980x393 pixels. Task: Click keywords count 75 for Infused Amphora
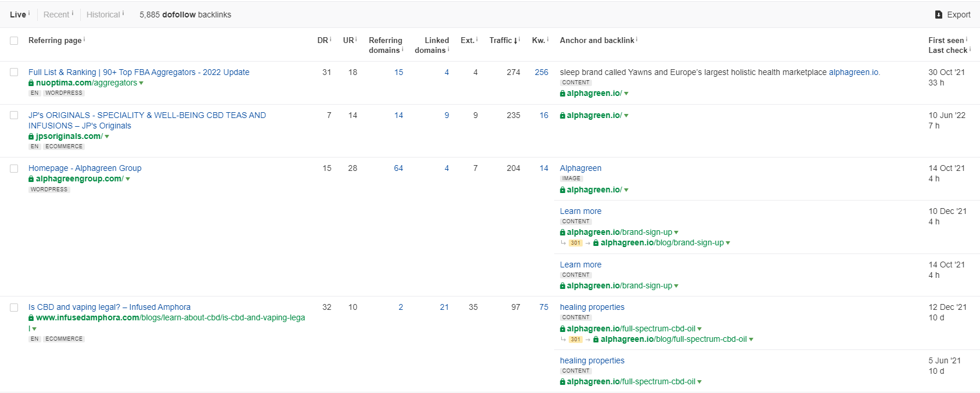click(x=544, y=308)
